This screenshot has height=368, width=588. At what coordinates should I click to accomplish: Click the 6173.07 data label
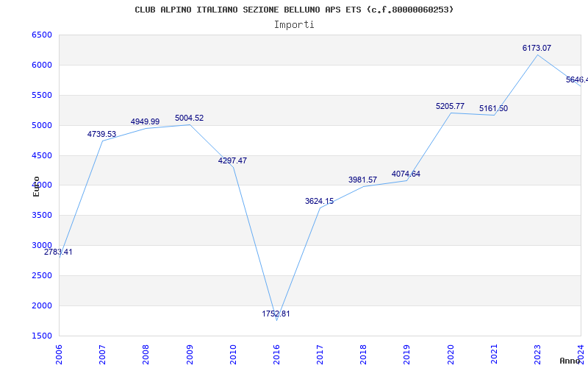coord(537,48)
